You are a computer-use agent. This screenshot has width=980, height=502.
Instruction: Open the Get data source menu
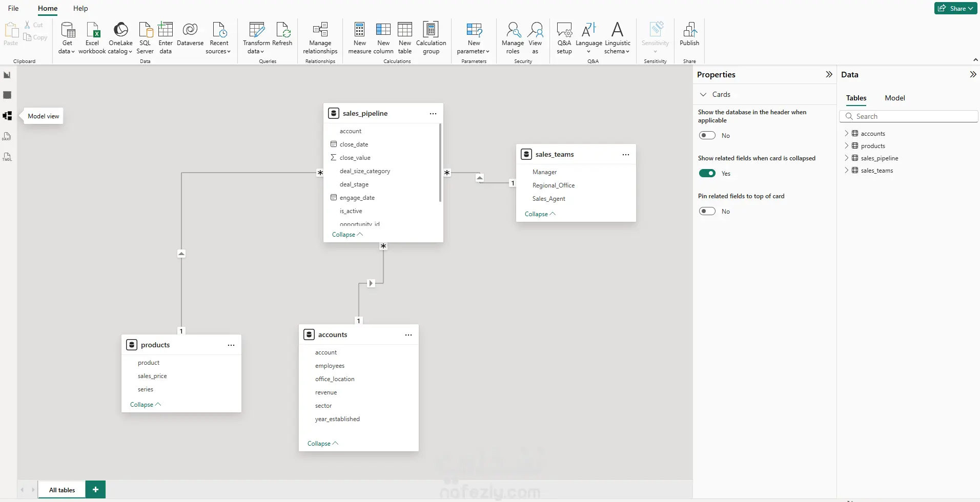pos(67,38)
